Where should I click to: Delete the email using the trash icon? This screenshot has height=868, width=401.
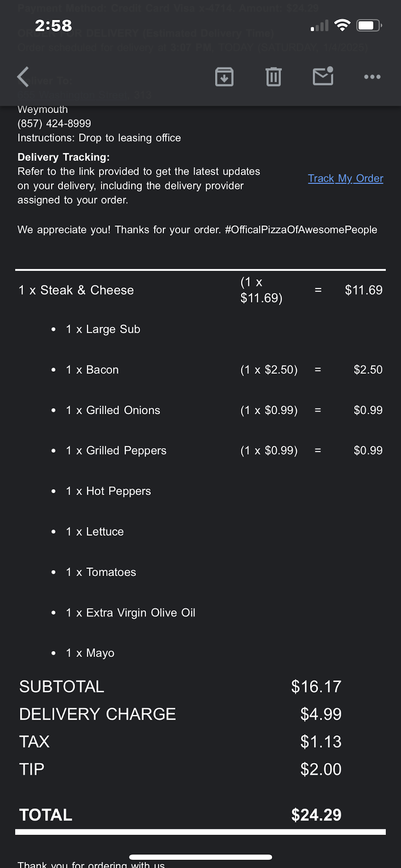pos(274,77)
